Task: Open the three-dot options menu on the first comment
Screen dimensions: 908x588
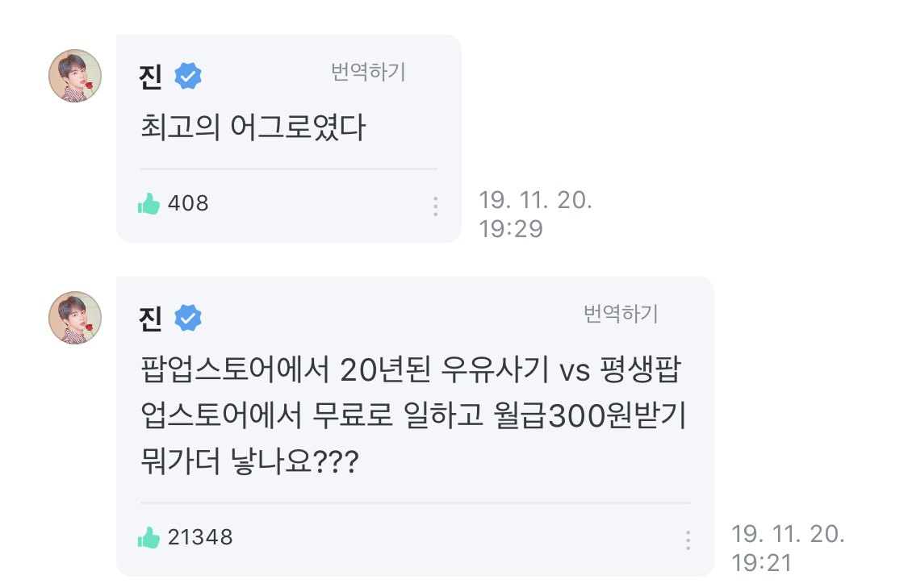Action: (435, 207)
